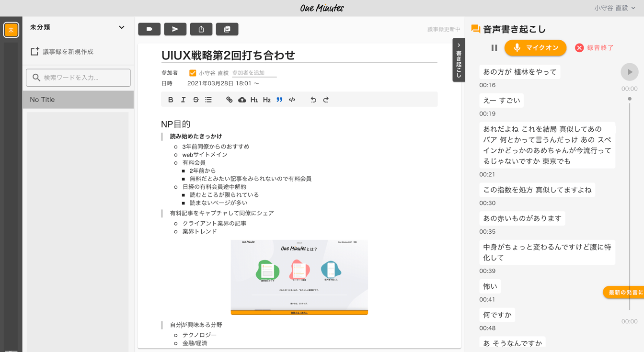Screen dimensions: 644x352
Task: Insert a link with the link icon
Action: [229, 100]
